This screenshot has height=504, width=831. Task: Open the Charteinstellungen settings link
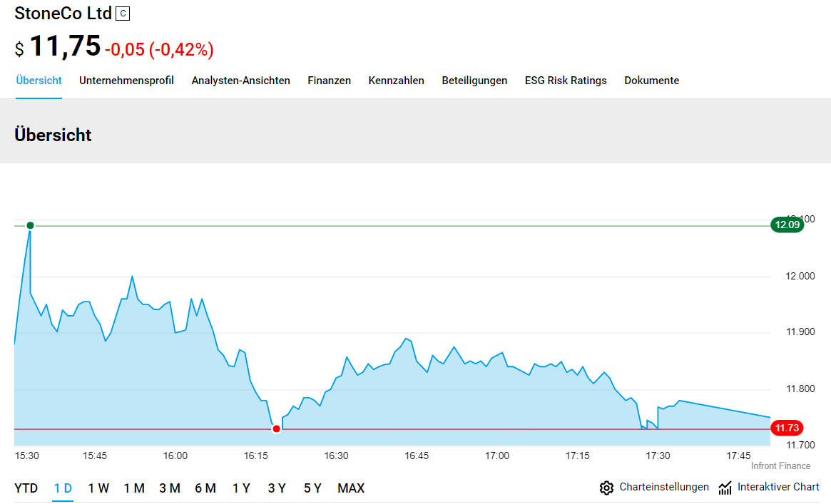click(664, 487)
